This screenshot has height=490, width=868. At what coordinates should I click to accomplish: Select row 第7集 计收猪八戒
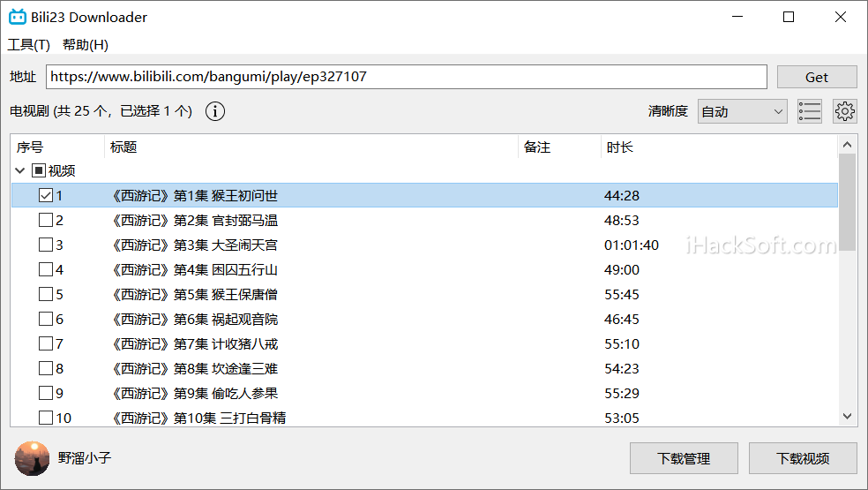[424, 343]
